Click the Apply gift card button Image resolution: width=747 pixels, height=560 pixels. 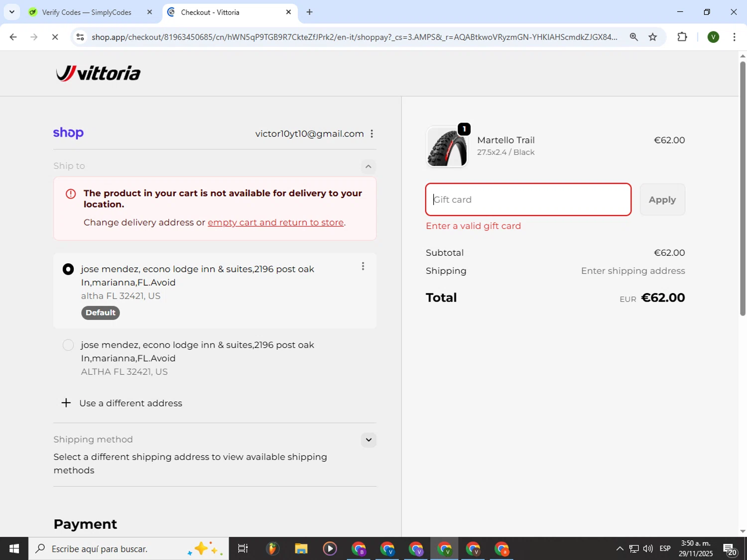tap(662, 200)
